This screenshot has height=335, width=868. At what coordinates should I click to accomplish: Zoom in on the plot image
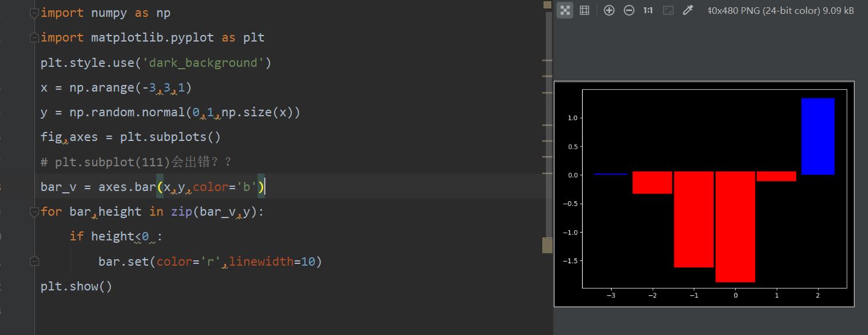[609, 10]
